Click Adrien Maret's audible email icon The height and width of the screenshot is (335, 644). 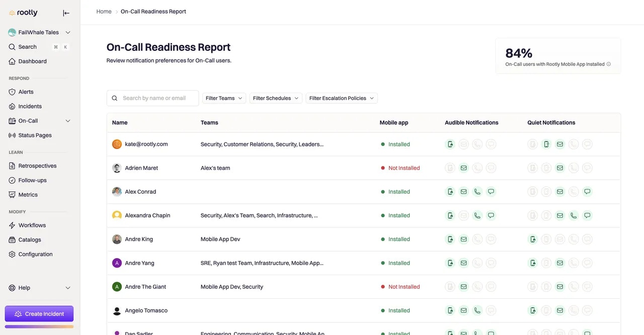click(463, 168)
